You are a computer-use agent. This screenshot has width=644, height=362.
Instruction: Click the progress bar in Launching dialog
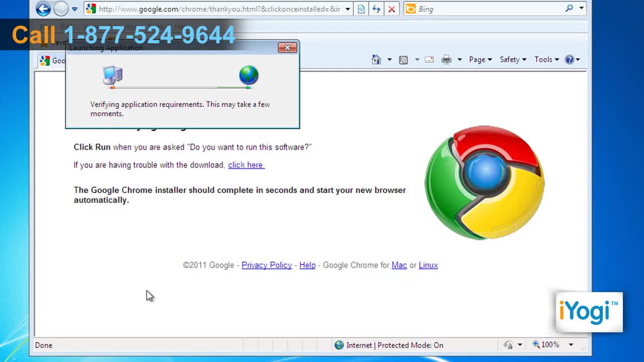tap(180, 87)
